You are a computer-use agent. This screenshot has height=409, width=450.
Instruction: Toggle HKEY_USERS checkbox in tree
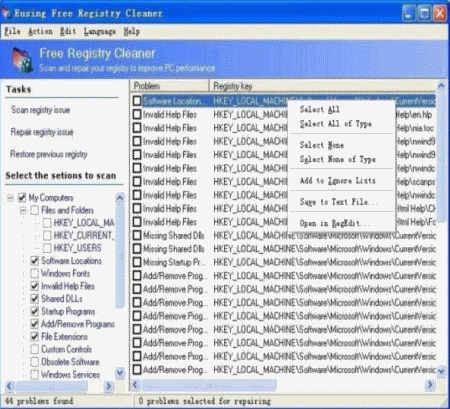(47, 248)
